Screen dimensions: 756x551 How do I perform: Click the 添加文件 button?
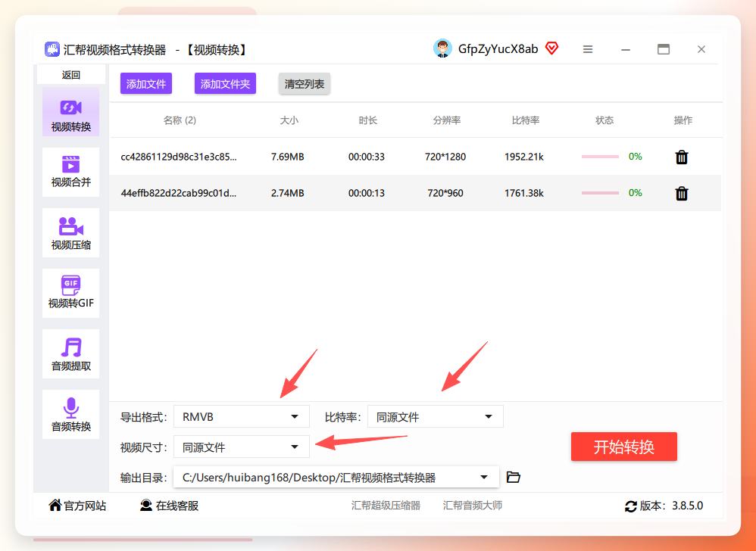click(x=146, y=84)
